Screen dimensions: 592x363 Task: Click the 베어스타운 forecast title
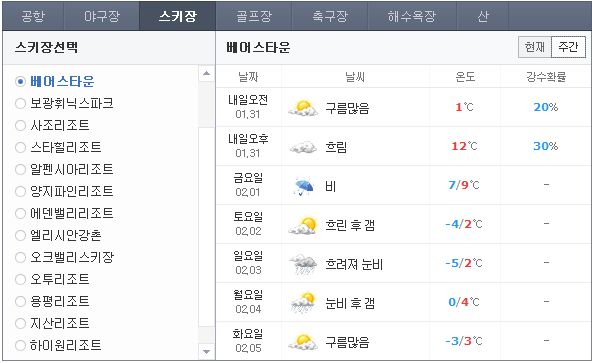pyautogui.click(x=258, y=48)
